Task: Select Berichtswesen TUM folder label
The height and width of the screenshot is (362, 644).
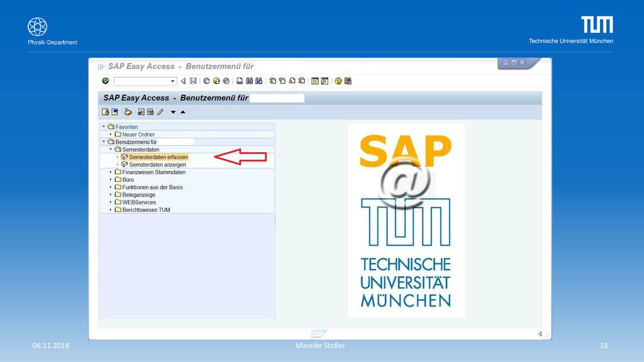Action: pos(146,209)
